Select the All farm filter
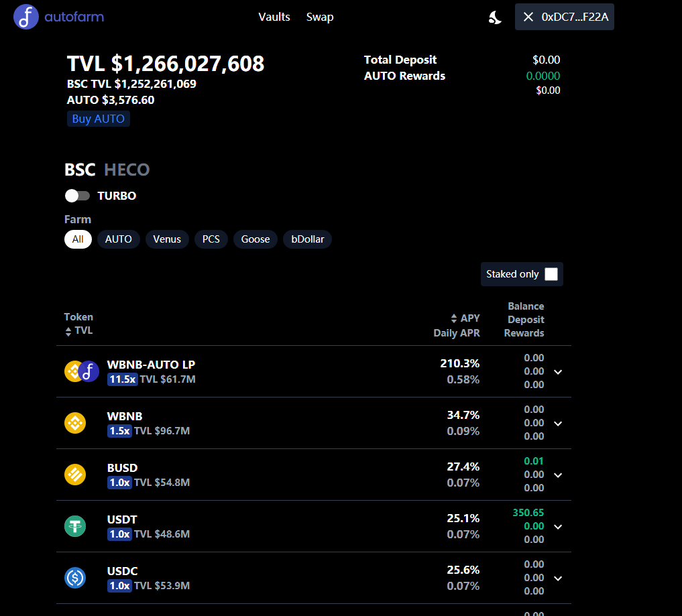This screenshot has width=682, height=616. pyautogui.click(x=78, y=239)
